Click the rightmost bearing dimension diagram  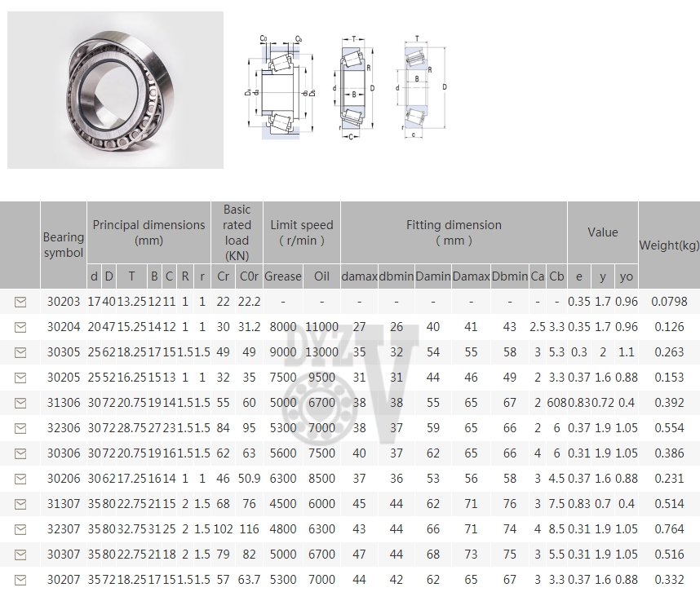[x=421, y=87]
